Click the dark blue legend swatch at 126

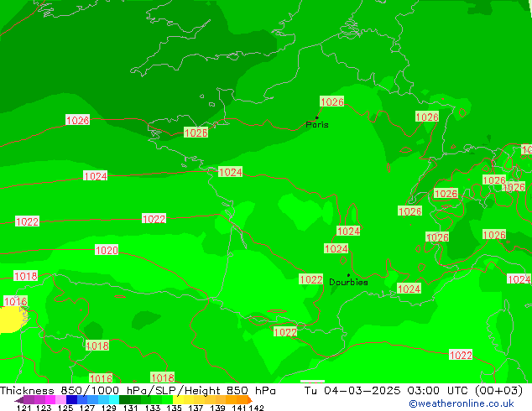pyautogui.click(x=71, y=399)
